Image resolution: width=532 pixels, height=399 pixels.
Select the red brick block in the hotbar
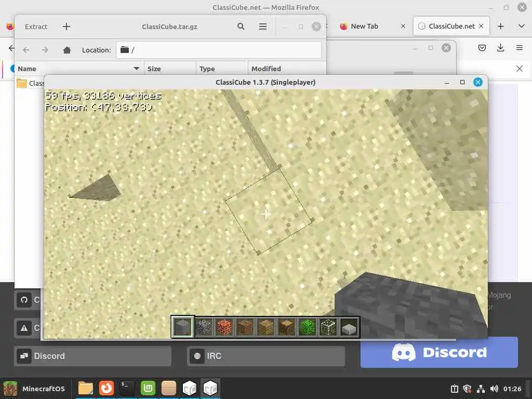point(224,327)
